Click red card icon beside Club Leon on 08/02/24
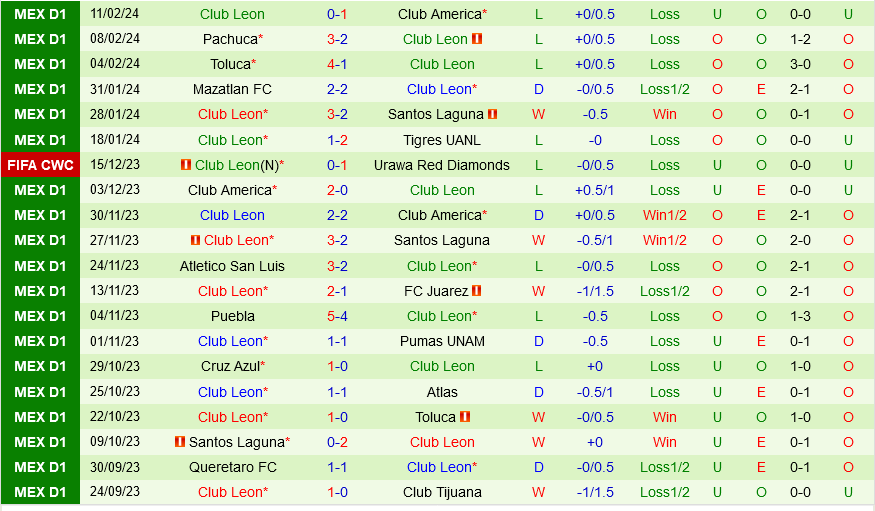875x511 pixels. click(477, 39)
